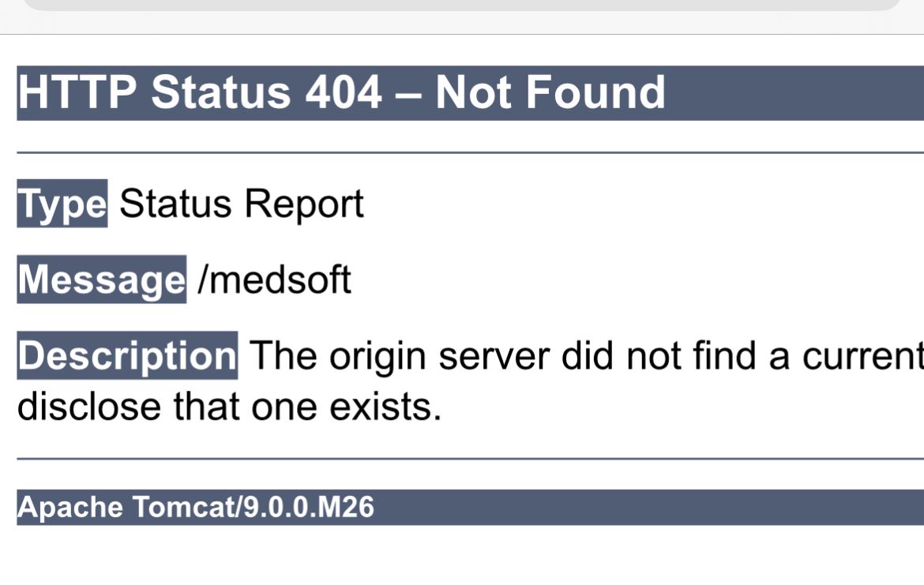Click the horizontal rule below the heading
Viewport: 924px width, 585px height.
(470, 152)
